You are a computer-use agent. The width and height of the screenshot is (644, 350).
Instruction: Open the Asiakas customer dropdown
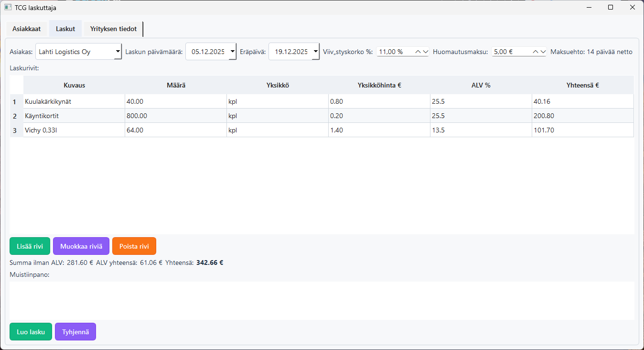pos(118,51)
